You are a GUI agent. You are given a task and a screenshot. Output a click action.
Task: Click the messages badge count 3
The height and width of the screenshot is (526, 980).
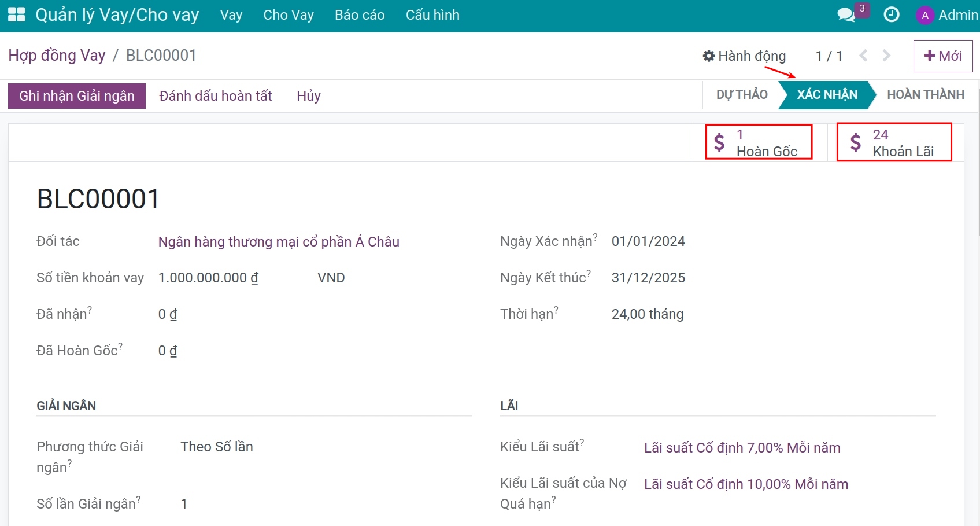coord(862,9)
